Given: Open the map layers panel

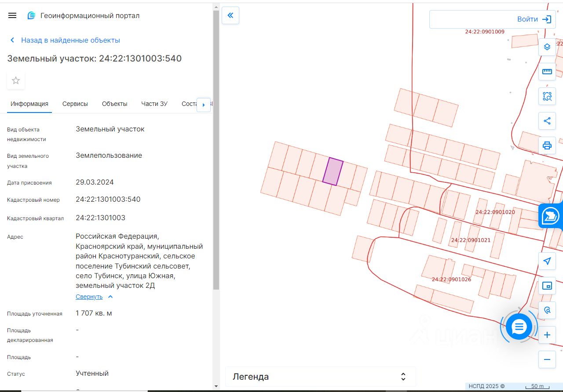Looking at the screenshot, I should point(547,47).
